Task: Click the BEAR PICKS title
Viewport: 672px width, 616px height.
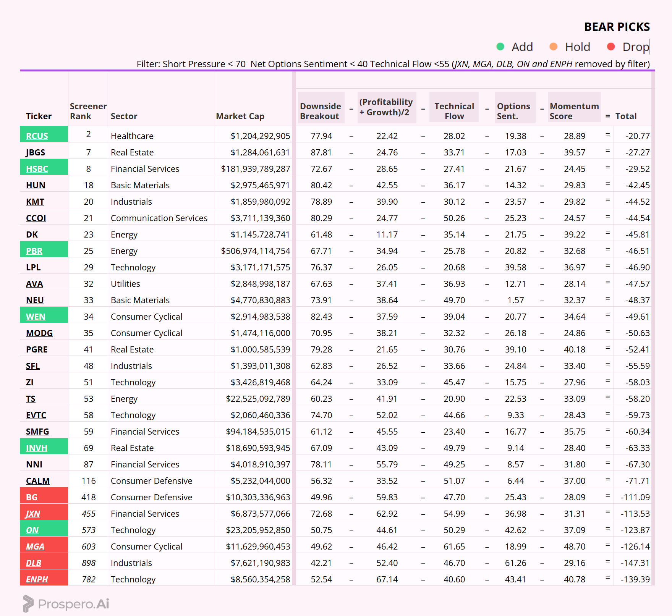Action: pos(617,27)
